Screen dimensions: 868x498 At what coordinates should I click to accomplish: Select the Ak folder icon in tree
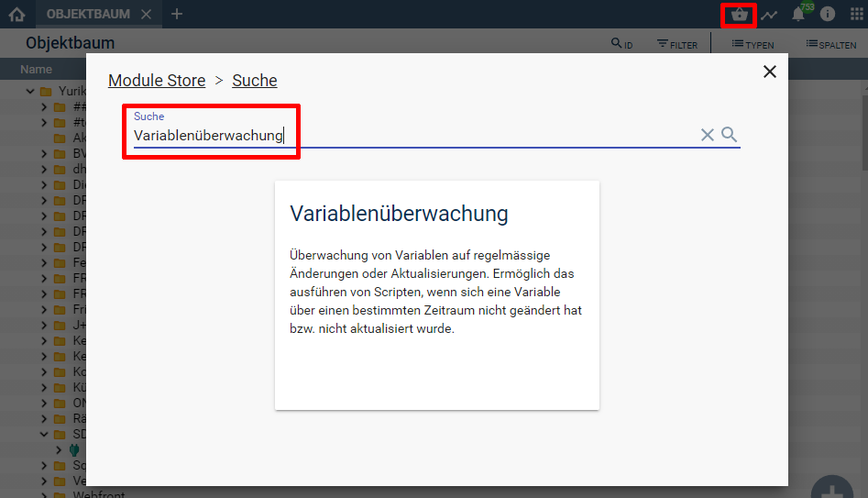point(60,138)
